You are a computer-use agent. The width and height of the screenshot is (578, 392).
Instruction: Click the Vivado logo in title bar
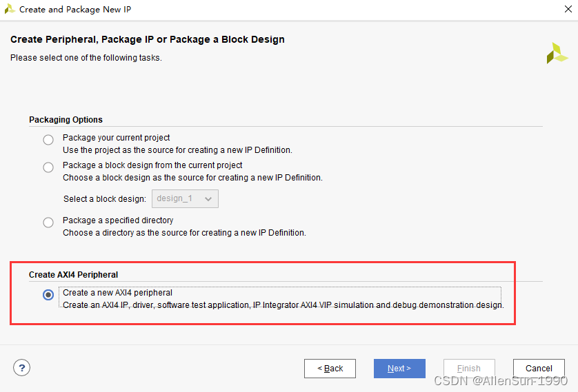tap(10, 9)
